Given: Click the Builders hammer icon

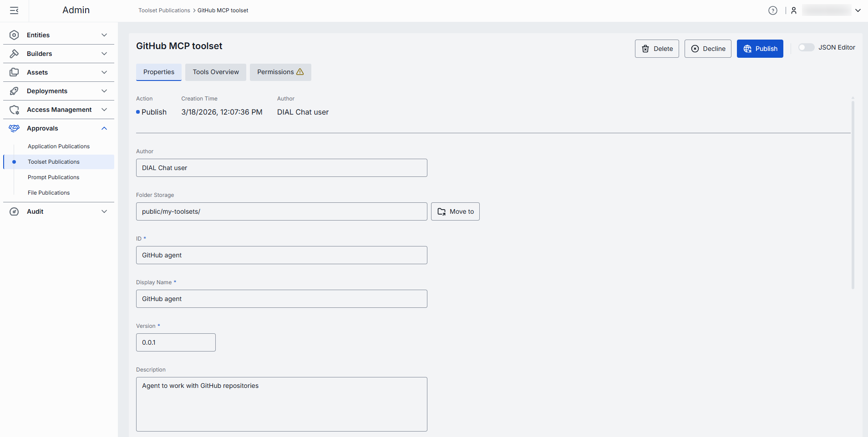Looking at the screenshot, I should click(x=14, y=54).
